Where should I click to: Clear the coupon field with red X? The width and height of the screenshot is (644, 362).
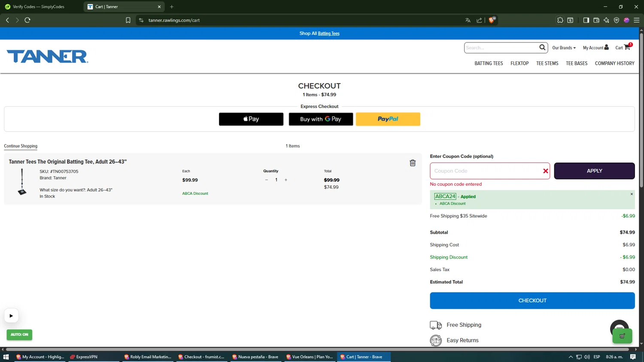click(x=546, y=171)
